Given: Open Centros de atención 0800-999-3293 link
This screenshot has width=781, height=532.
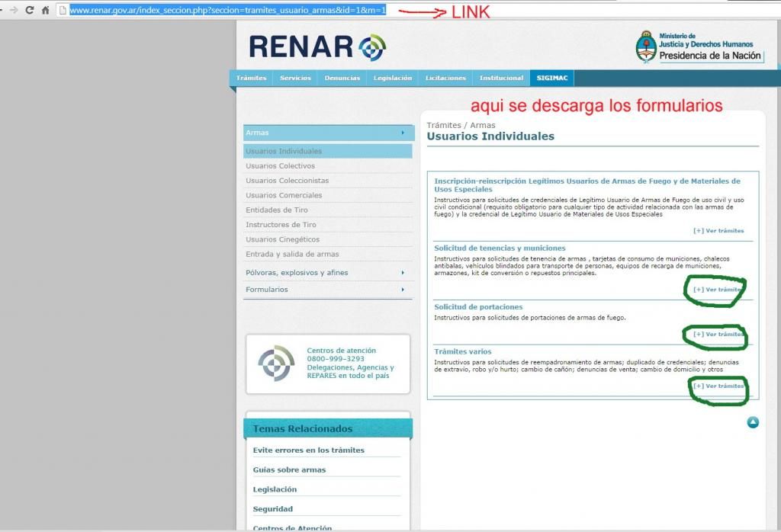Looking at the screenshot, I should pos(350,364).
